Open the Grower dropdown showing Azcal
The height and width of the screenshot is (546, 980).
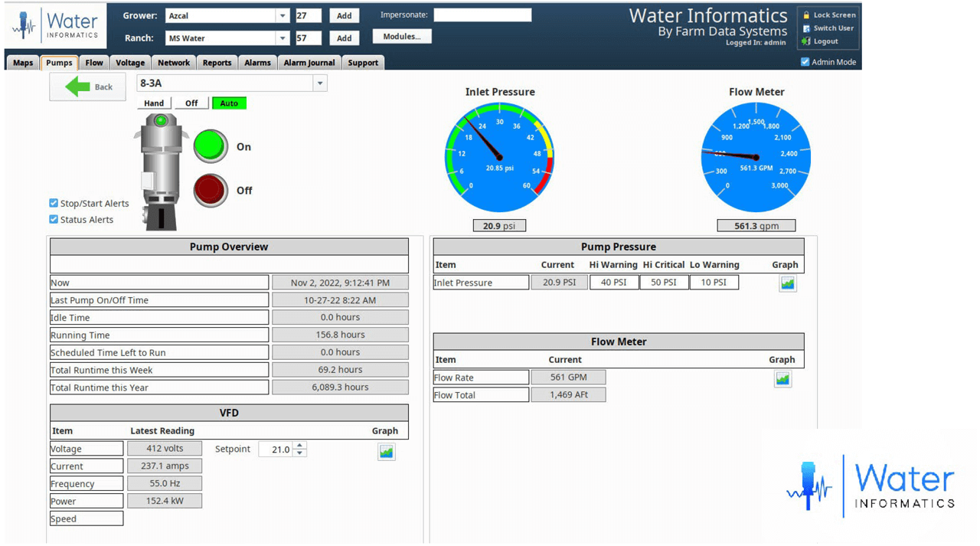coord(283,15)
